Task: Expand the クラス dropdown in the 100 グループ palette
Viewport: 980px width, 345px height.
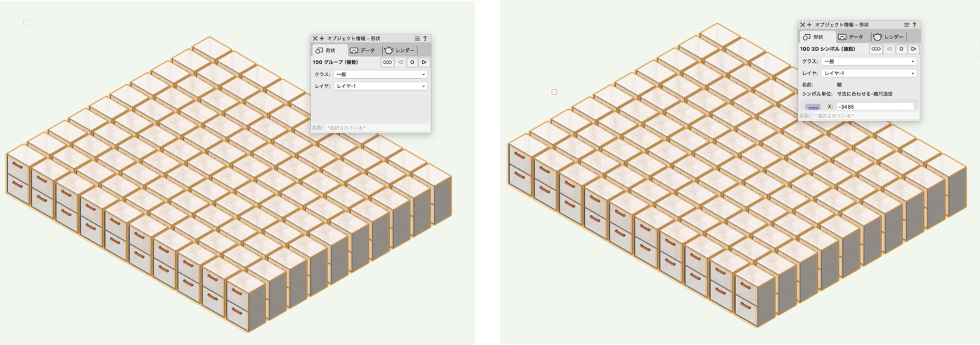Action: tap(380, 75)
